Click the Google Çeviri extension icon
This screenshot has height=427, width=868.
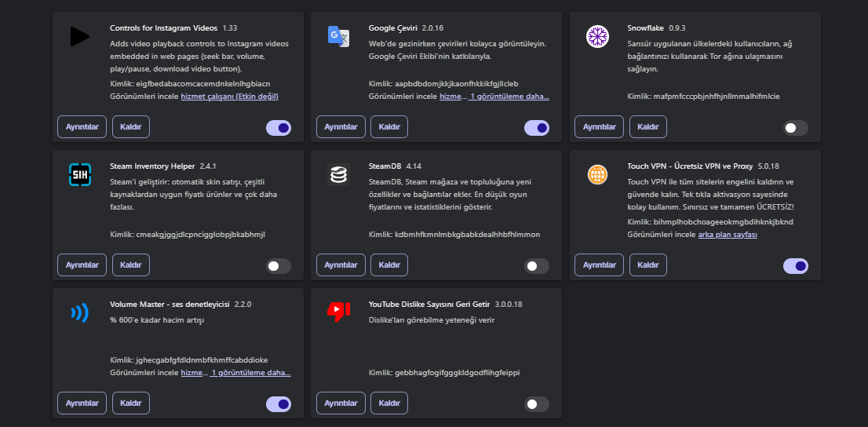click(338, 36)
